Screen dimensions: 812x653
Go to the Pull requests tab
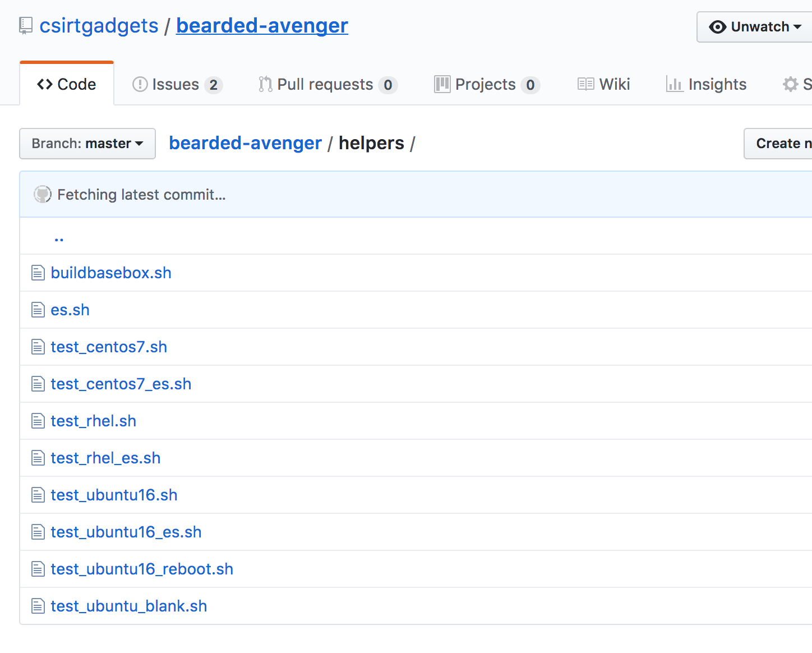point(328,84)
